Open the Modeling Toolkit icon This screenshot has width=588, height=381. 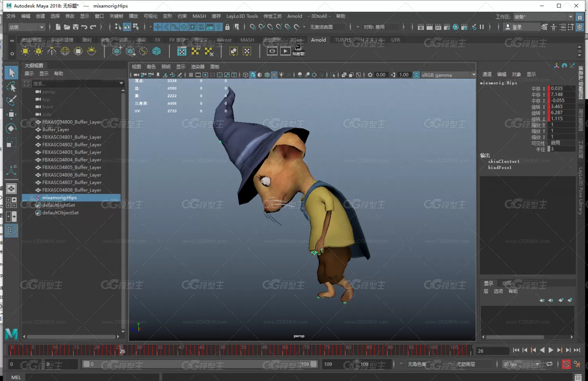[544, 27]
